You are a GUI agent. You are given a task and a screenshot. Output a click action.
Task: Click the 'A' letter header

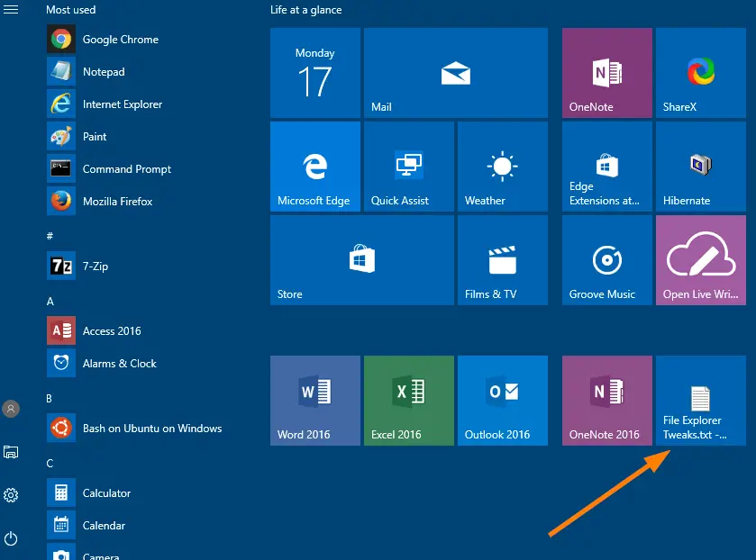point(50,302)
